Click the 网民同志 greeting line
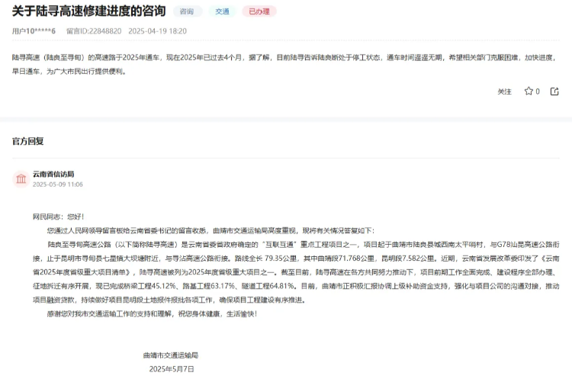 pos(58,217)
